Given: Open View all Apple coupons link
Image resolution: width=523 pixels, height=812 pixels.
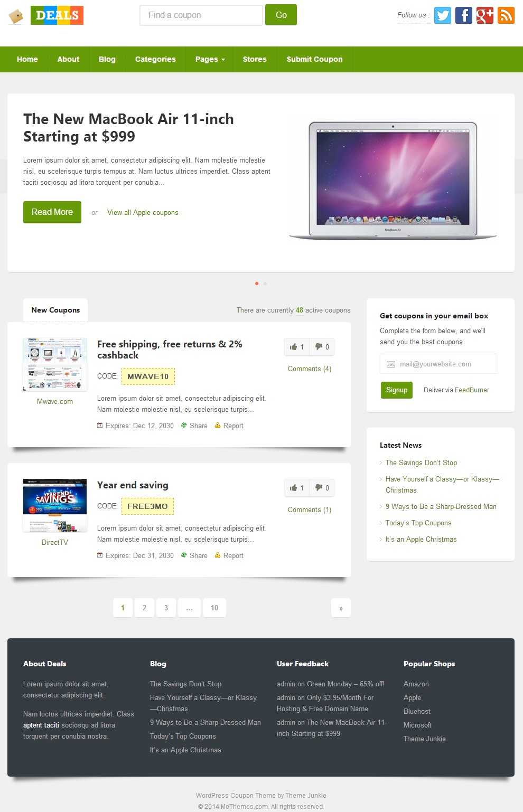Looking at the screenshot, I should point(143,212).
